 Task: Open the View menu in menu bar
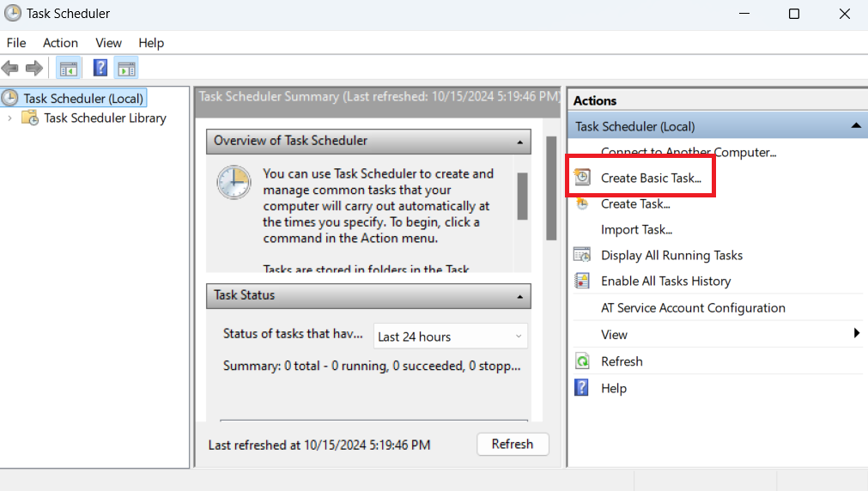108,43
